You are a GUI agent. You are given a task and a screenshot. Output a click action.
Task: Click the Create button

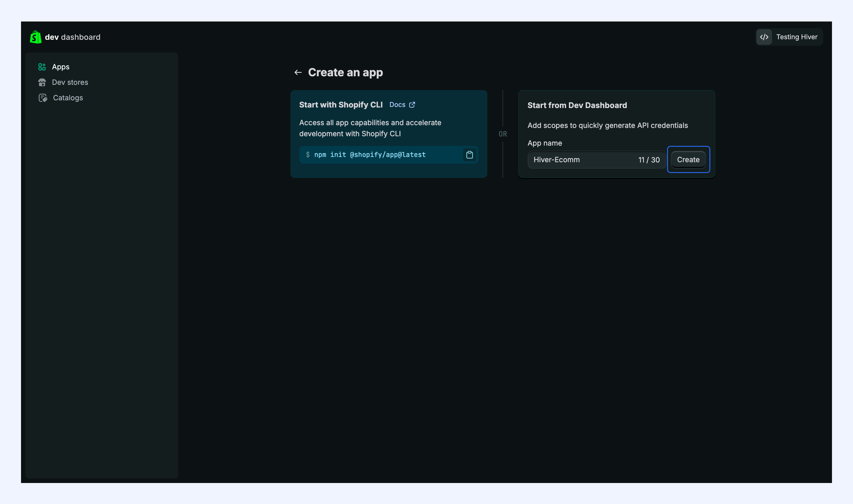688,160
